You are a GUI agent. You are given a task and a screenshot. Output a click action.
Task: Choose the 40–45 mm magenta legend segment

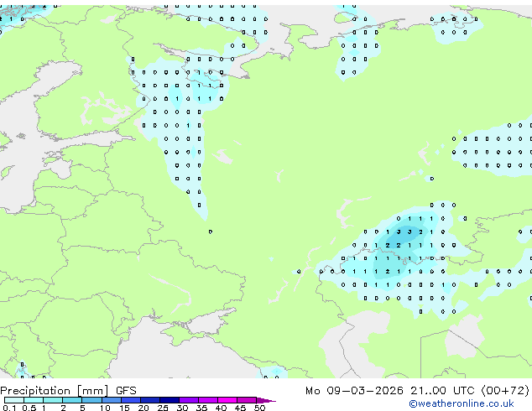click(x=227, y=400)
